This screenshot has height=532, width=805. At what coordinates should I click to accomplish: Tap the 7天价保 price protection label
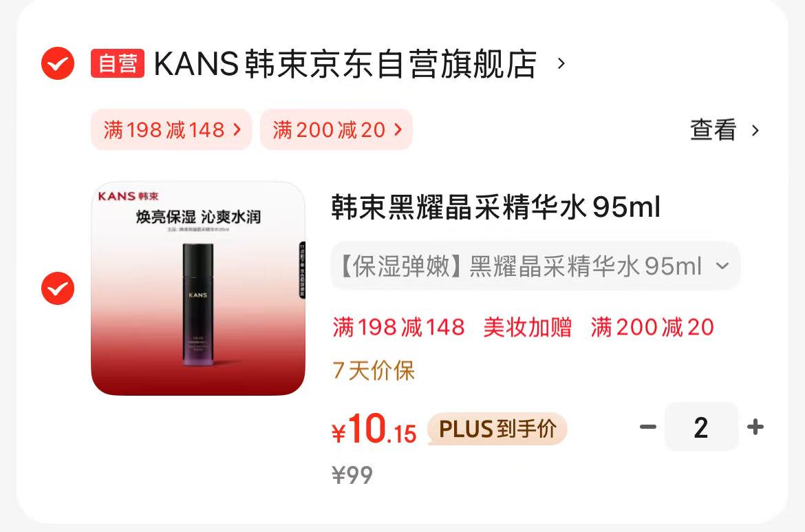click(x=373, y=370)
